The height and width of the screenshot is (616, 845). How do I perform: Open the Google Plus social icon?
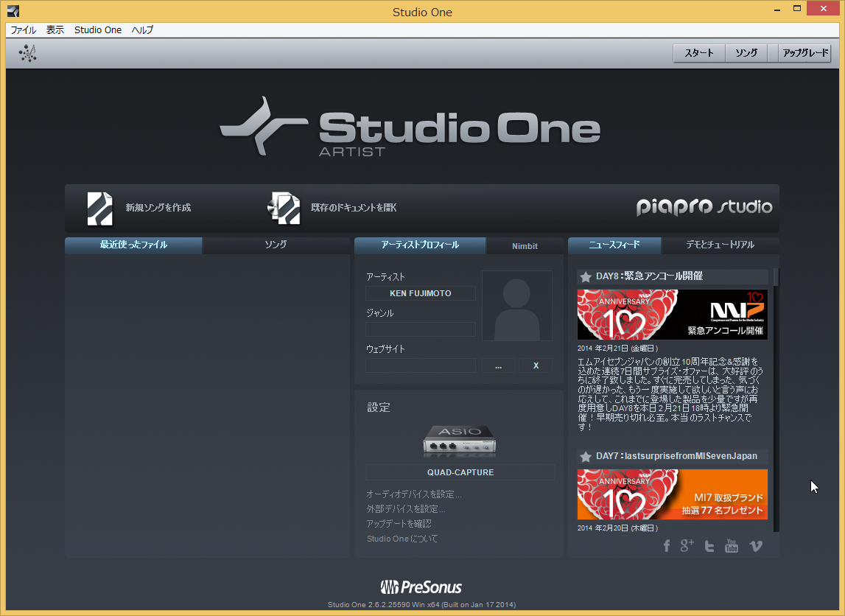coord(687,545)
